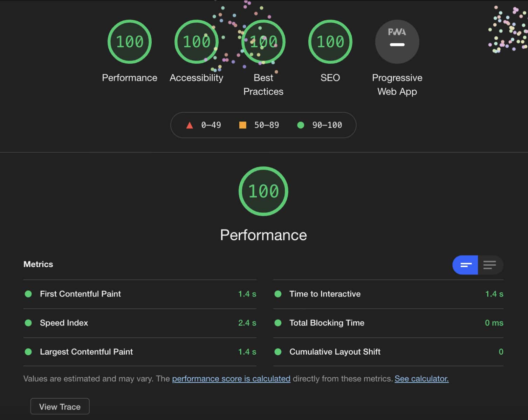This screenshot has height=420, width=528.
Task: Click the orange square 50–89 legend icon
Action: tap(242, 125)
